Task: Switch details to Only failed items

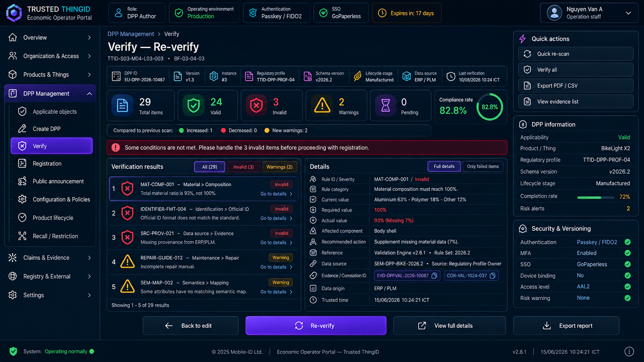Action: [x=483, y=167]
